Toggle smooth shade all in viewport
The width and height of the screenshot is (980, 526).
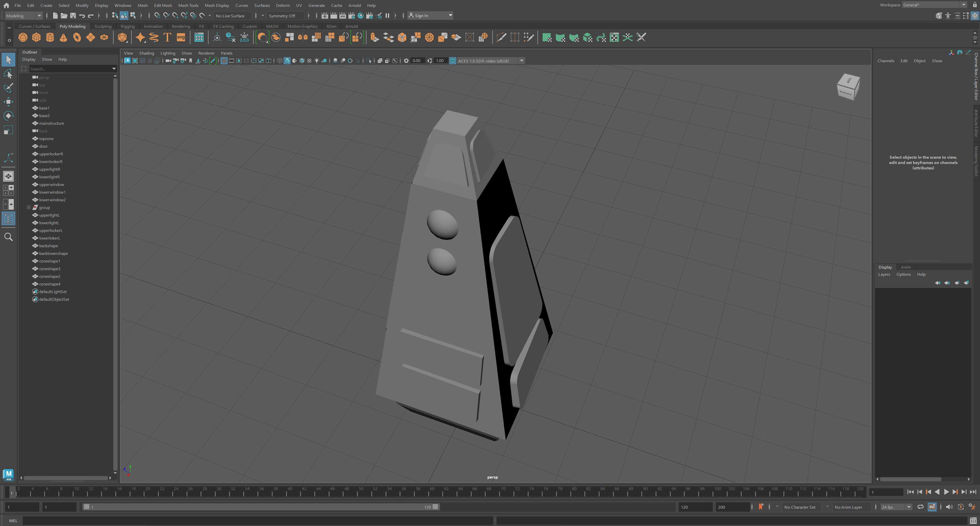[287, 61]
